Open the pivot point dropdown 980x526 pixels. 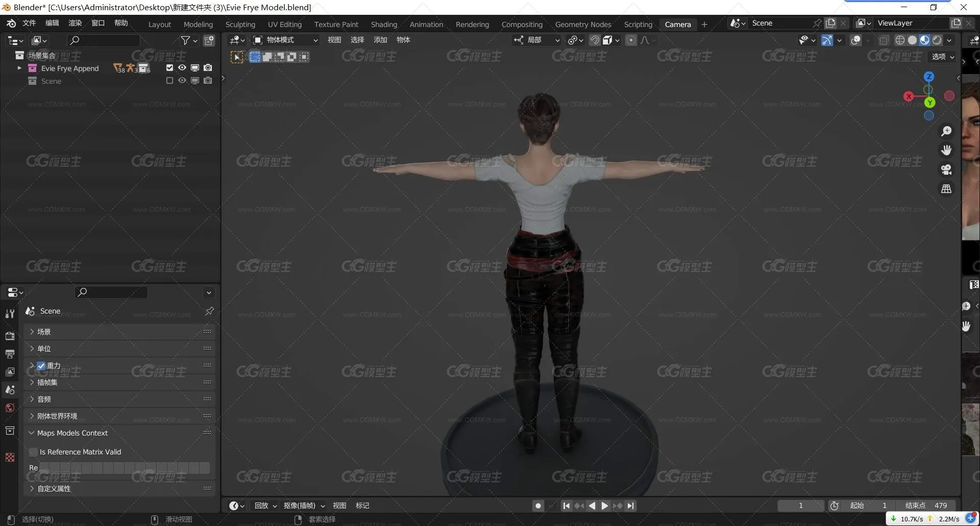pyautogui.click(x=576, y=40)
